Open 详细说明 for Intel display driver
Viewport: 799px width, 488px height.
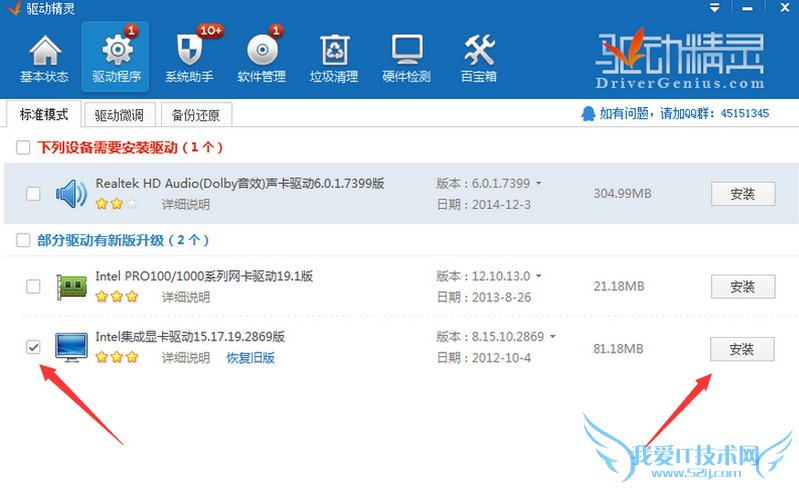pos(186,358)
